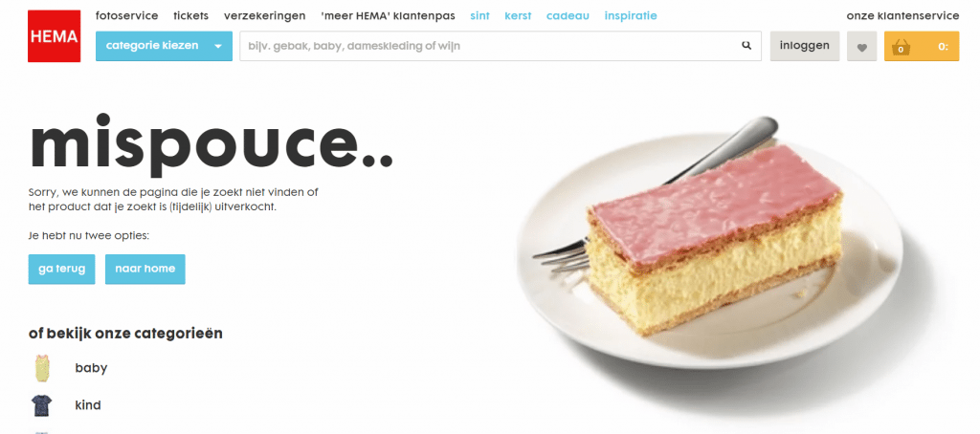Image resolution: width=980 pixels, height=434 pixels.
Task: Open verzekeringen menu item
Action: pos(264,15)
